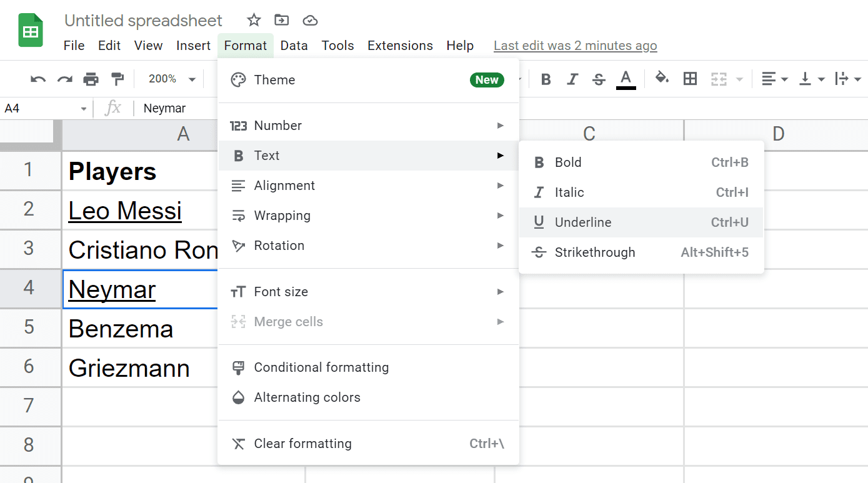Toggle Strikethrough in the toolbar
Image resolution: width=868 pixels, height=483 pixels.
coord(599,79)
